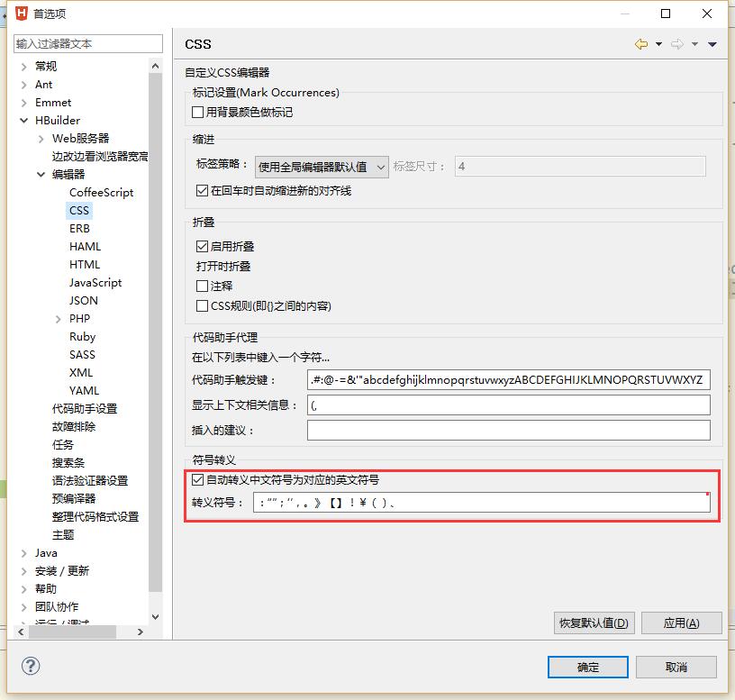Image resolution: width=735 pixels, height=700 pixels.
Task: Click the 恢复默认值(D) button
Action: (x=594, y=623)
